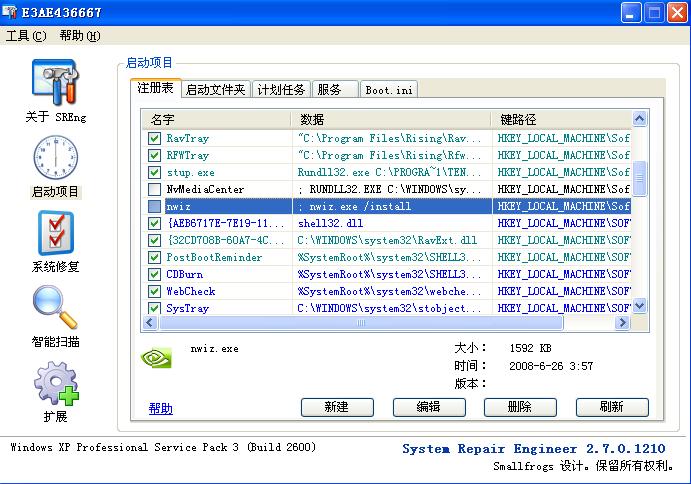Click the 删除 button
Screen dimensions: 691x484
(x=520, y=407)
